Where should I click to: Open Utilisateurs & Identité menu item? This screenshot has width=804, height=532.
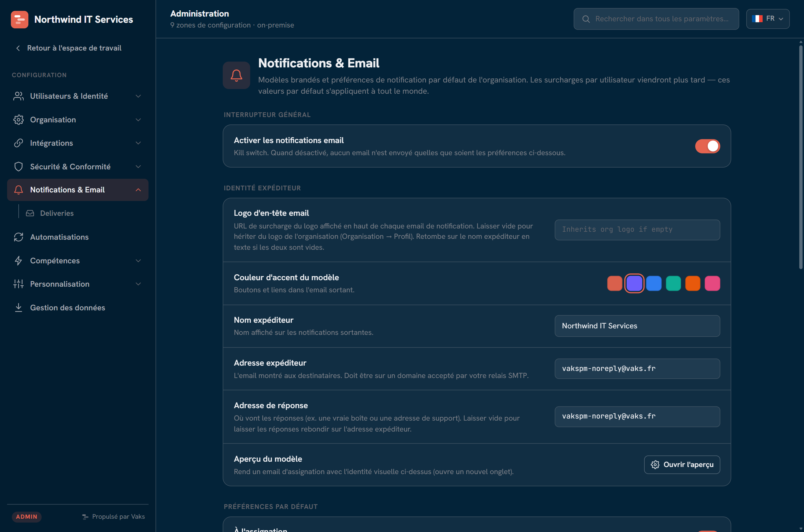[x=78, y=96]
